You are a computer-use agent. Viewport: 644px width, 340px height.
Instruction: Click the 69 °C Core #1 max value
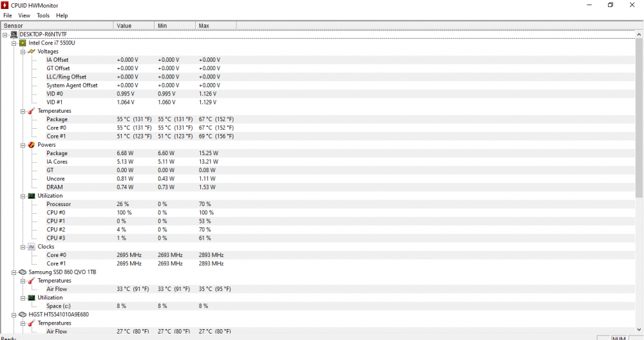point(216,137)
